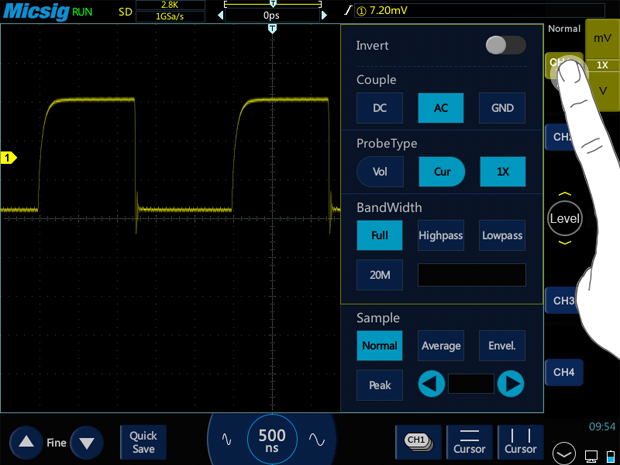Increase sample count with right arrow
Viewport: 620px width, 465px height.
(x=511, y=384)
